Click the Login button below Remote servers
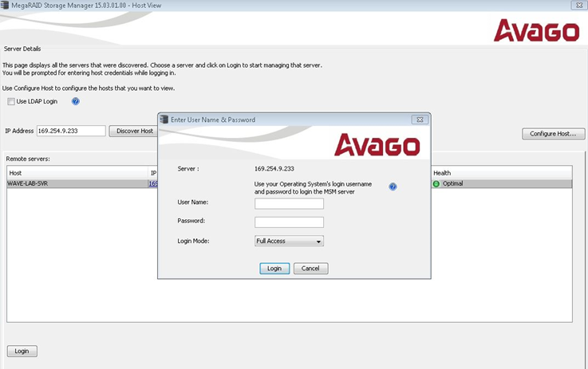 (22, 351)
